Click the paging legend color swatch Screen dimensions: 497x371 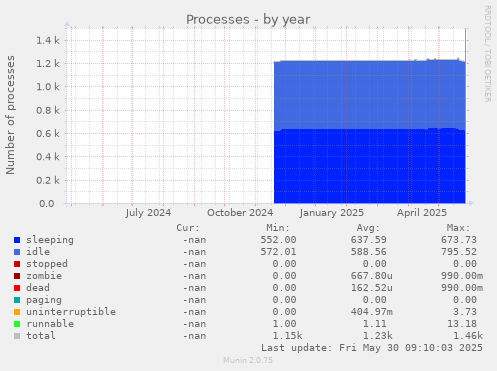coord(17,300)
